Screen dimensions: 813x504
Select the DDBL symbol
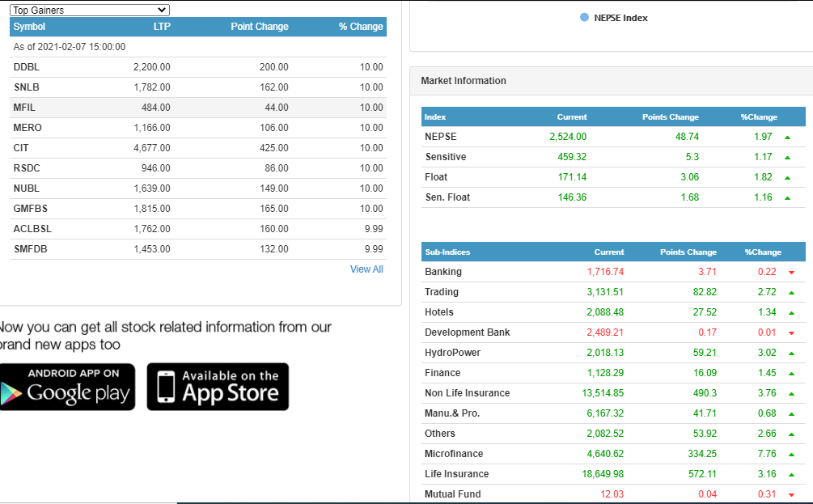[x=27, y=67]
